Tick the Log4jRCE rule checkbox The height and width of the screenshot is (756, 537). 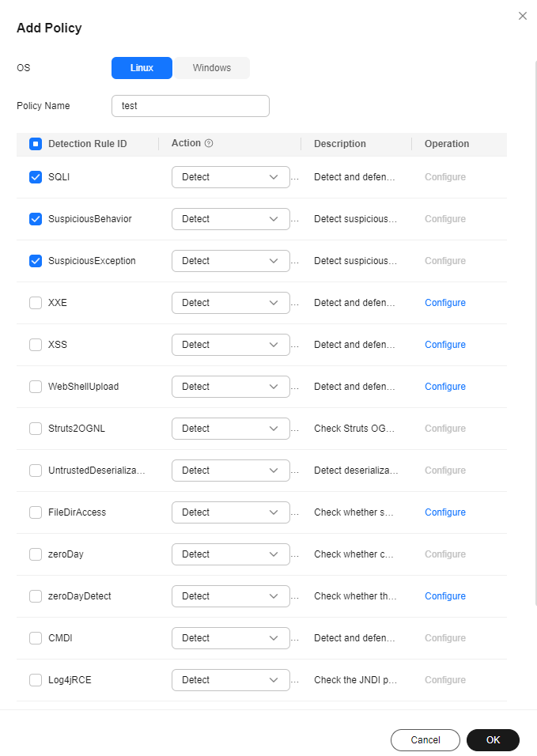tap(36, 680)
